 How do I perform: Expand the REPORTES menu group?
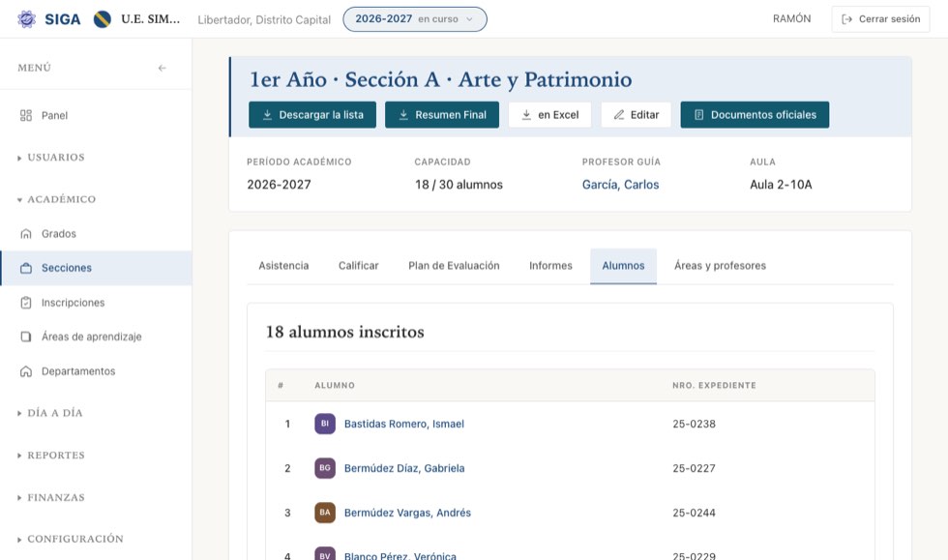[51, 456]
